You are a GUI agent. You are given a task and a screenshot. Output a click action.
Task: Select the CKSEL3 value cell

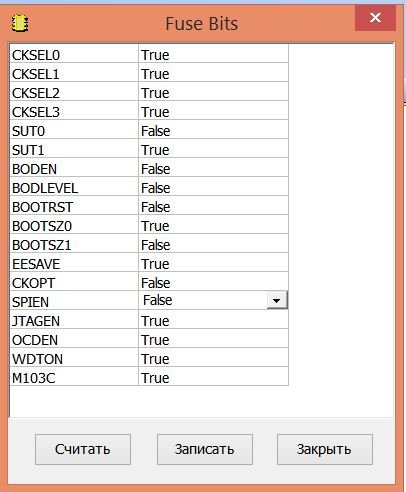213,112
